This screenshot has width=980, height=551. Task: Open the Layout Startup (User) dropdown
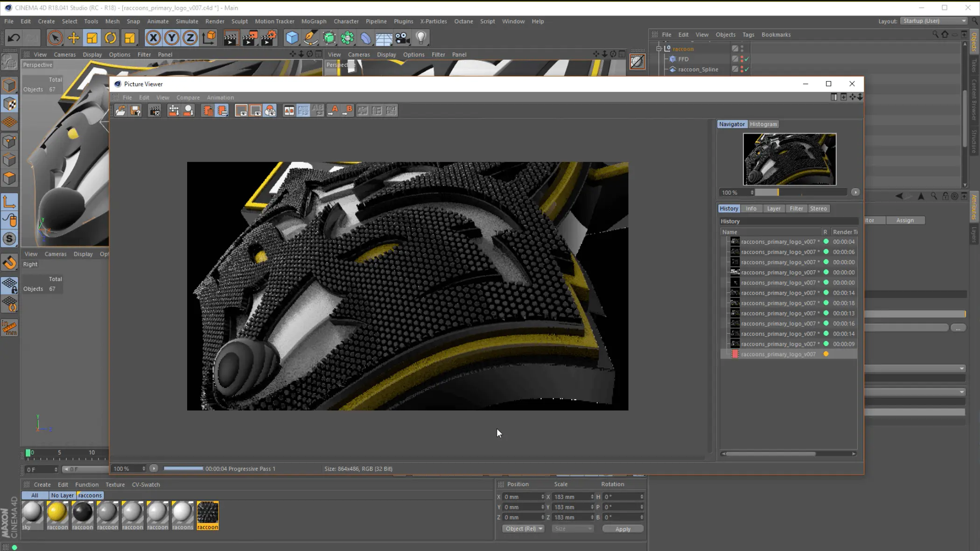point(934,21)
